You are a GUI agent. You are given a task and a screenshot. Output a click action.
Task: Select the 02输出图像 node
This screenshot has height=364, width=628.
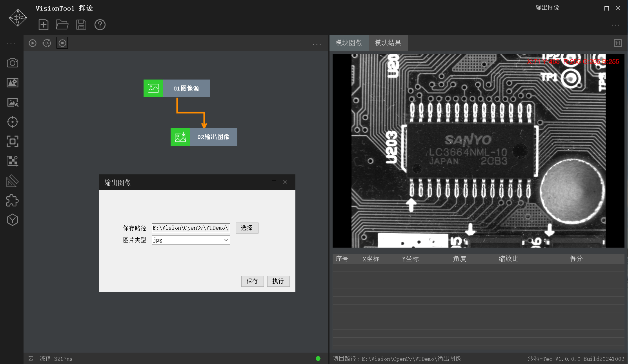click(x=204, y=137)
